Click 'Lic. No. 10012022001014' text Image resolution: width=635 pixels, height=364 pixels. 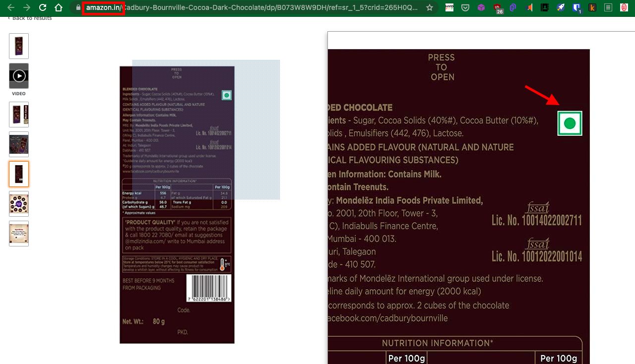pos(537,256)
